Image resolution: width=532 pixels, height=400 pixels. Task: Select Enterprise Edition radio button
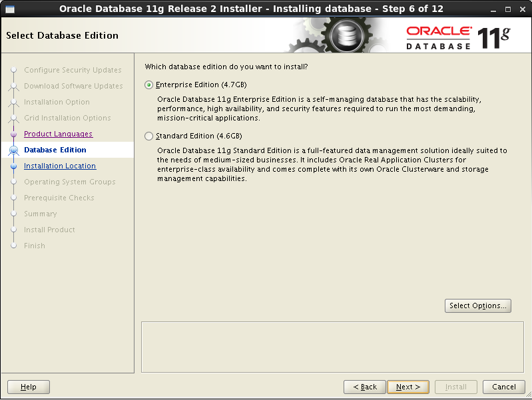pos(148,85)
